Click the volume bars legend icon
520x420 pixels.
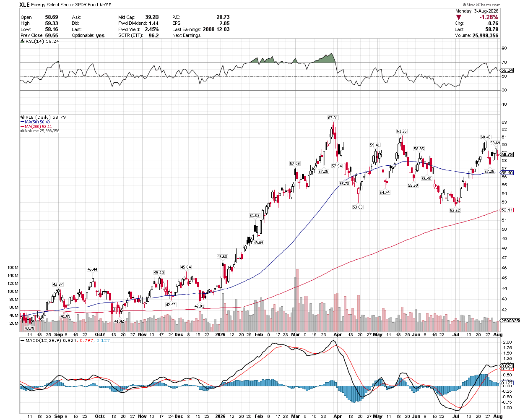pyautogui.click(x=22, y=131)
